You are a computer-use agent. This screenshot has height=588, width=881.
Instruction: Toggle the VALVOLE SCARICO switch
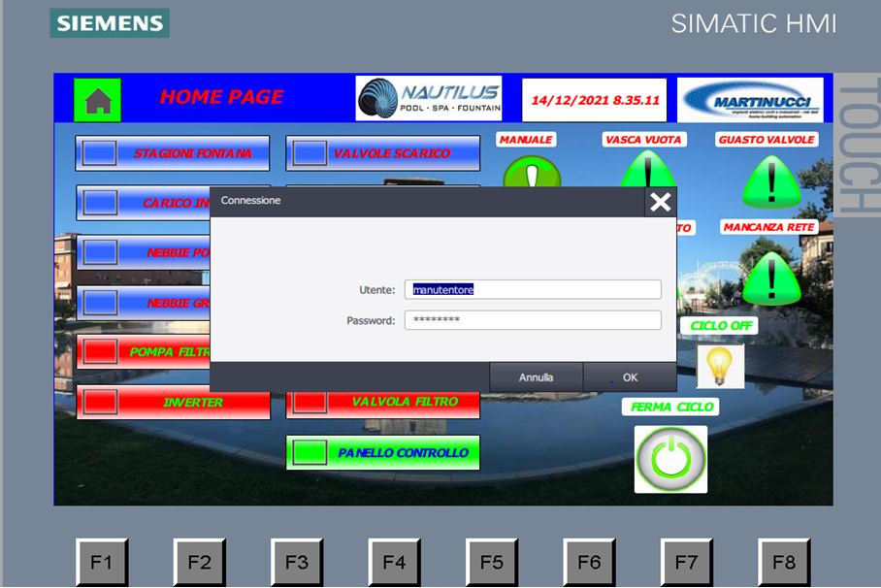382,153
